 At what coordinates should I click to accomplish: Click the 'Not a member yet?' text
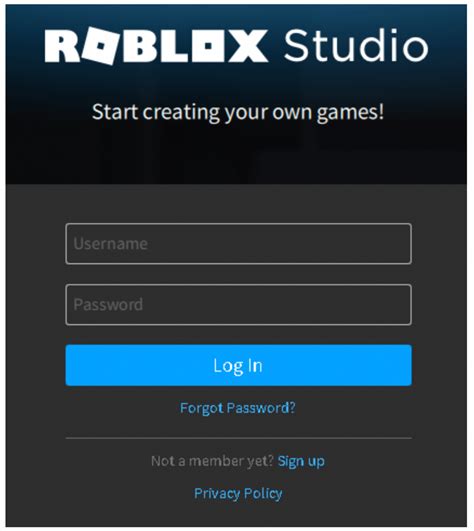pos(212,461)
